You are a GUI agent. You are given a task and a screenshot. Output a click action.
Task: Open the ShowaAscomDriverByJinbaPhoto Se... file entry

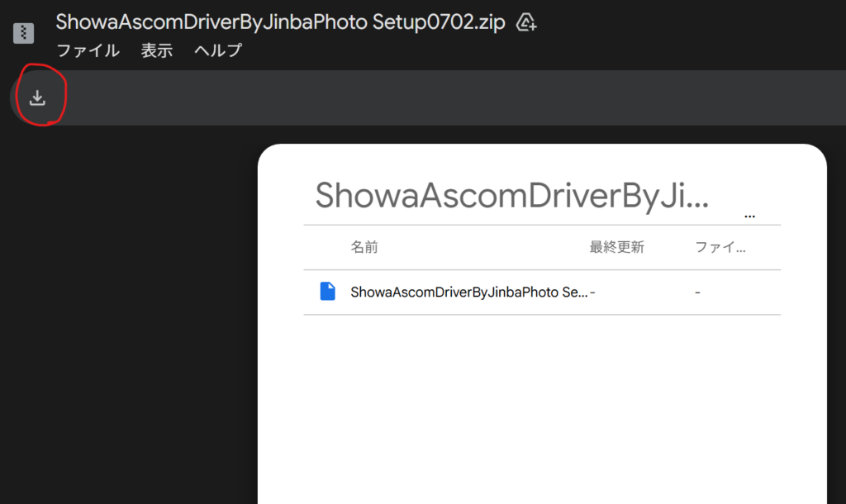tap(468, 292)
